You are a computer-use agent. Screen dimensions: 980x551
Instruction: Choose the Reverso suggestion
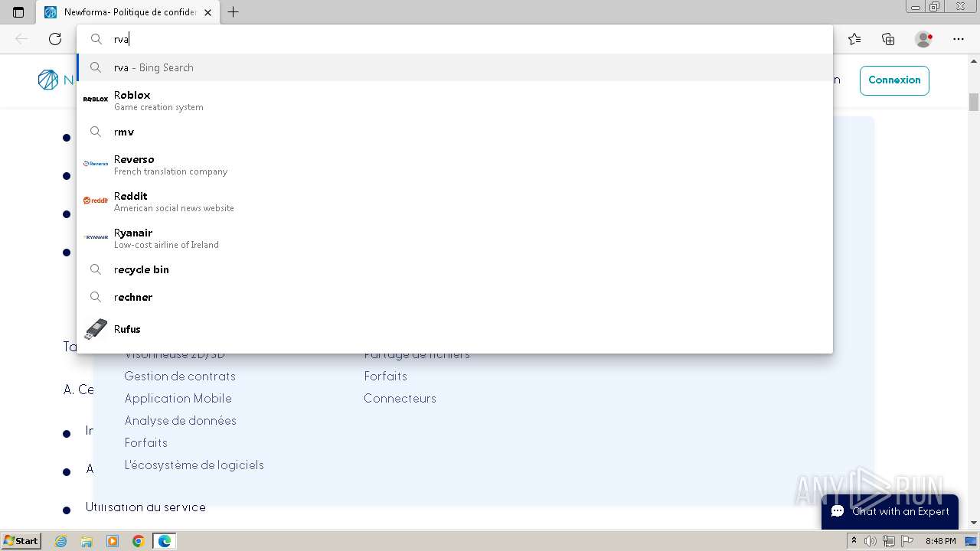455,165
